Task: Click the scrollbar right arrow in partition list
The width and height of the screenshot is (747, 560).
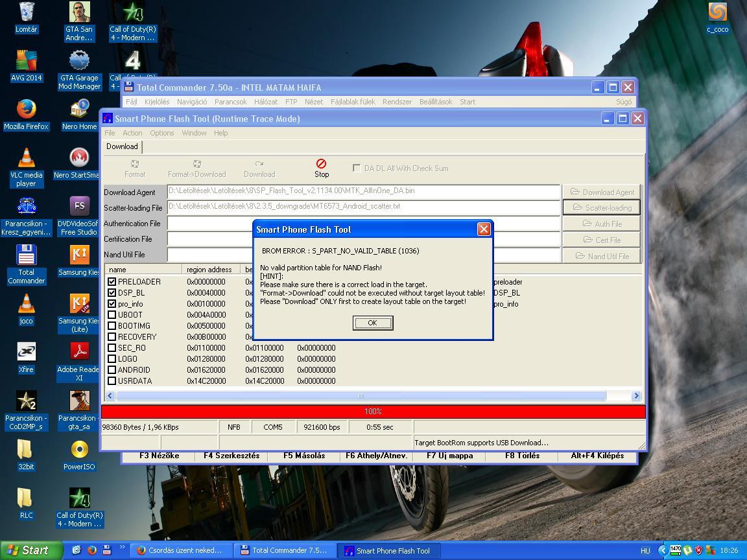Action: (636, 396)
